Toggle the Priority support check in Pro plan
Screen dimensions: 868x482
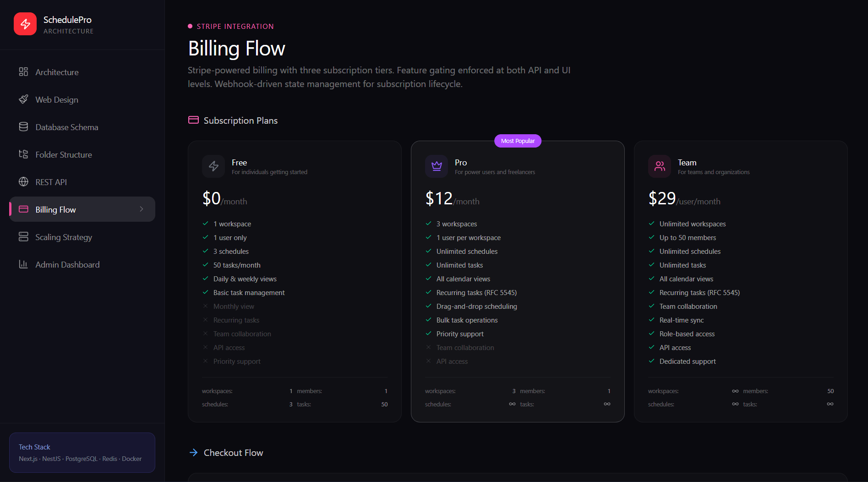point(429,334)
